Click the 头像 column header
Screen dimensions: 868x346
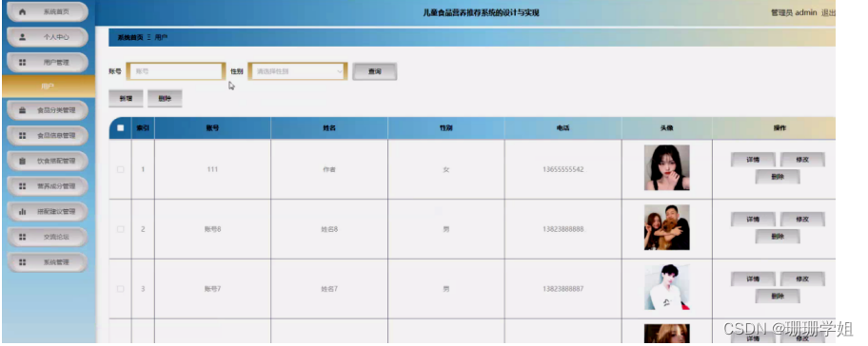click(666, 128)
